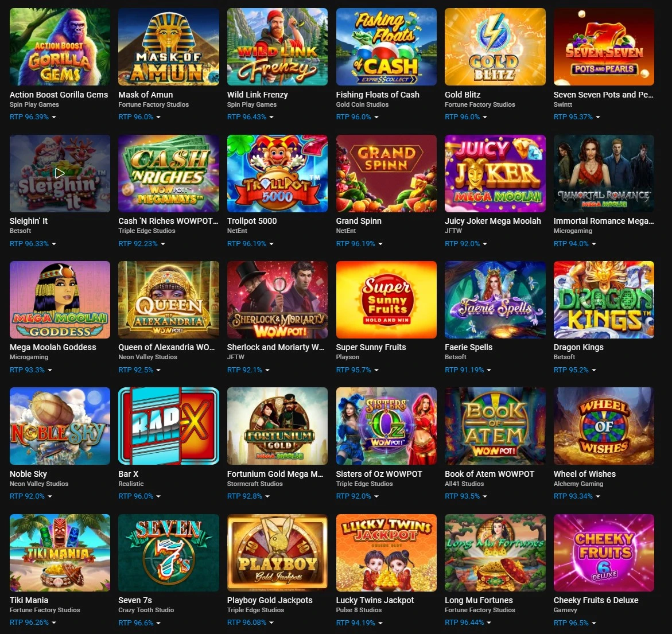
Task: Open the Cheeky Fruits 6 Deluxe thumbnail
Action: click(604, 553)
